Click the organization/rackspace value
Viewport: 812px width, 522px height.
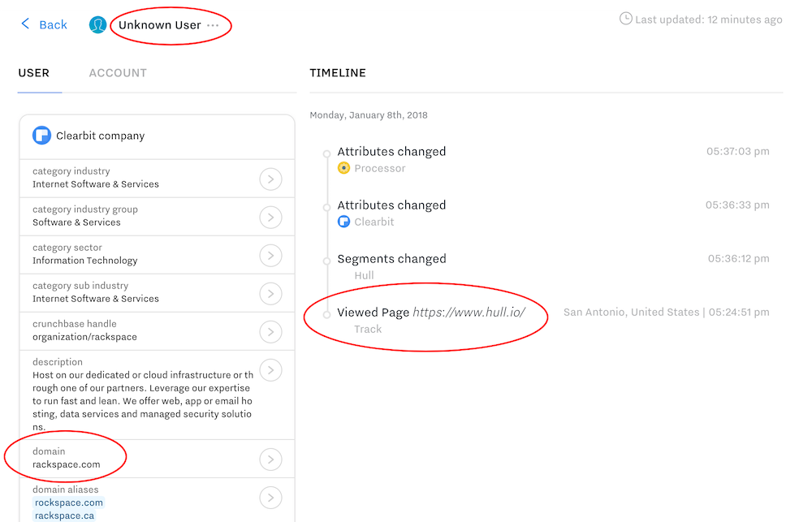pos(85,337)
